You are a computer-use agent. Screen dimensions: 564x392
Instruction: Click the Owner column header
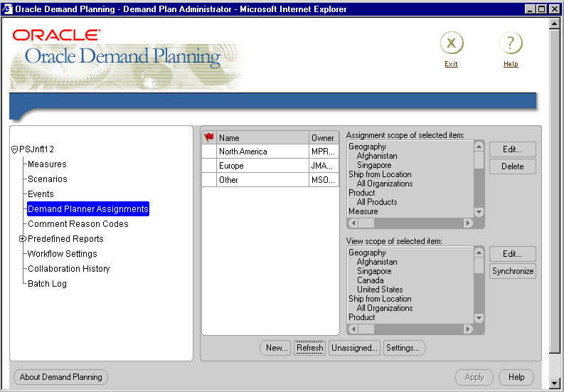pos(324,137)
